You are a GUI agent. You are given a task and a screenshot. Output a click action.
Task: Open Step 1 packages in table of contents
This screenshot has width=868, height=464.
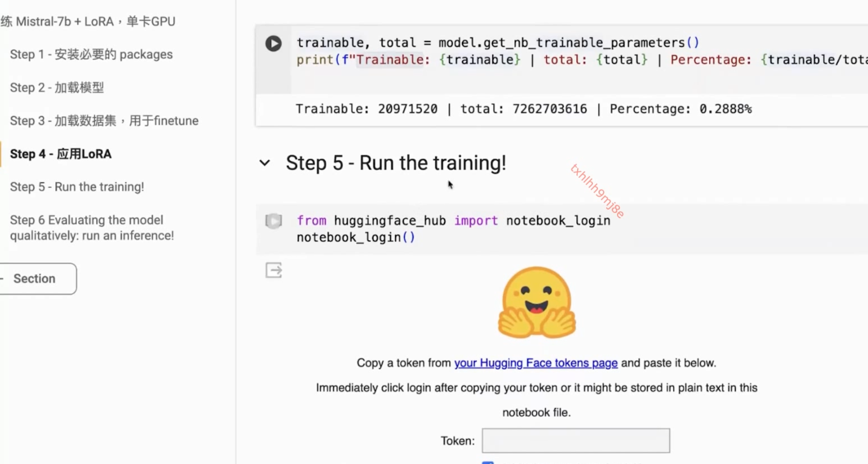(91, 54)
